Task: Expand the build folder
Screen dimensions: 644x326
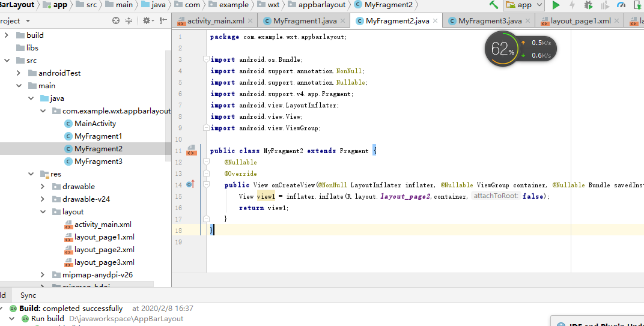Action: tap(7, 35)
